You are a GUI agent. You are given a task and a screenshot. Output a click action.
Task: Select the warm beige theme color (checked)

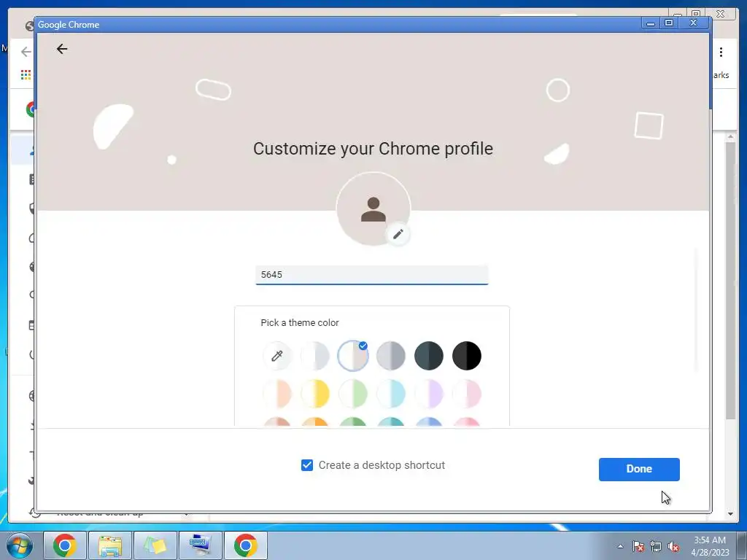[x=353, y=356]
